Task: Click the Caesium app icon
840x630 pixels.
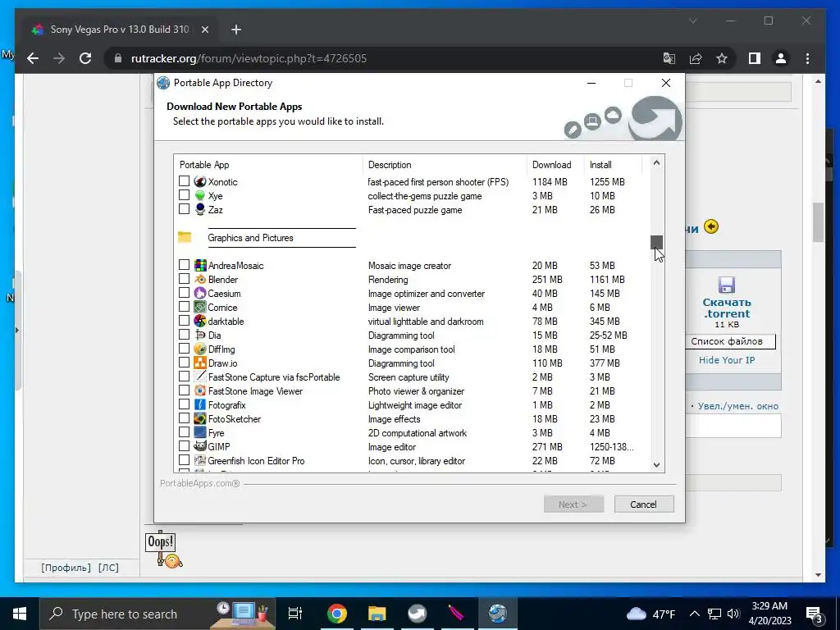Action: tap(200, 293)
